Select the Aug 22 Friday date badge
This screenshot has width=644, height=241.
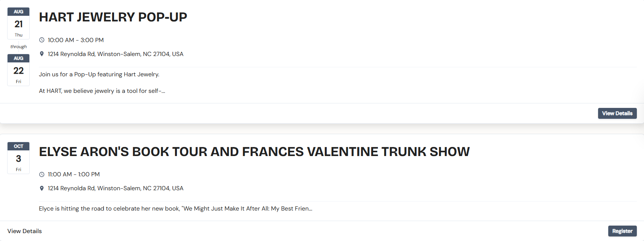coord(18,70)
